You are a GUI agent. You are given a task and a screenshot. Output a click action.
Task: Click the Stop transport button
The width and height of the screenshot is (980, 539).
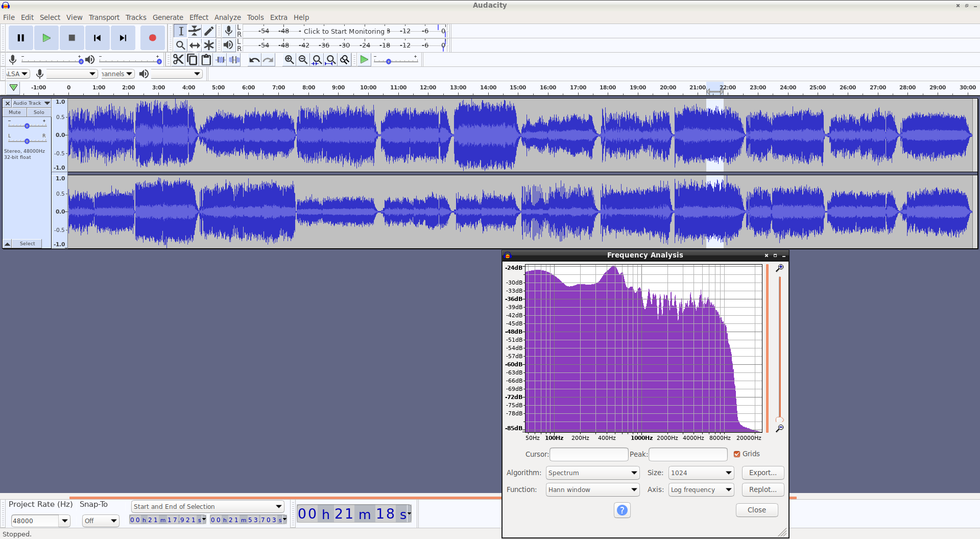pos(72,38)
